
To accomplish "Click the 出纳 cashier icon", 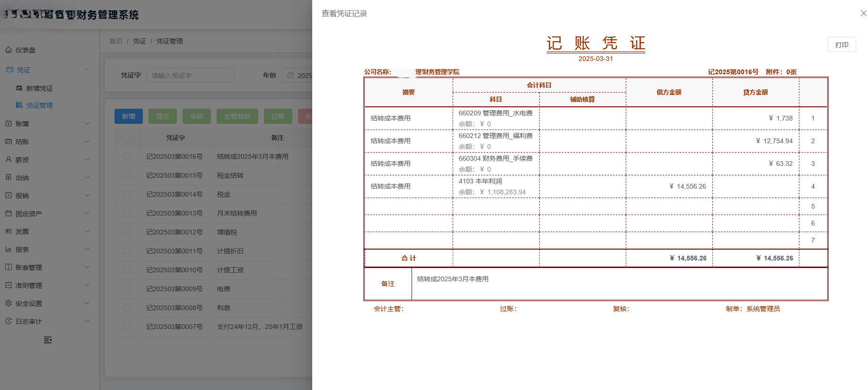I will pos(9,177).
